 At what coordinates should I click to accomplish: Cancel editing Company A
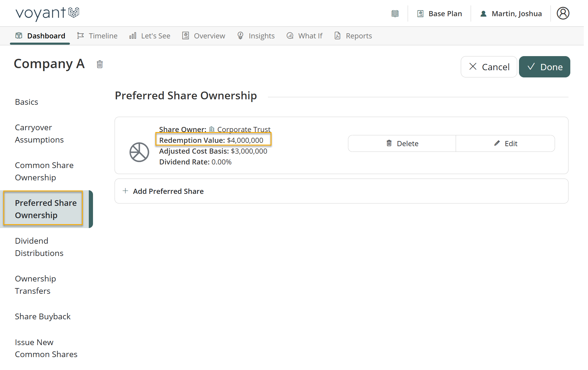[x=489, y=67]
